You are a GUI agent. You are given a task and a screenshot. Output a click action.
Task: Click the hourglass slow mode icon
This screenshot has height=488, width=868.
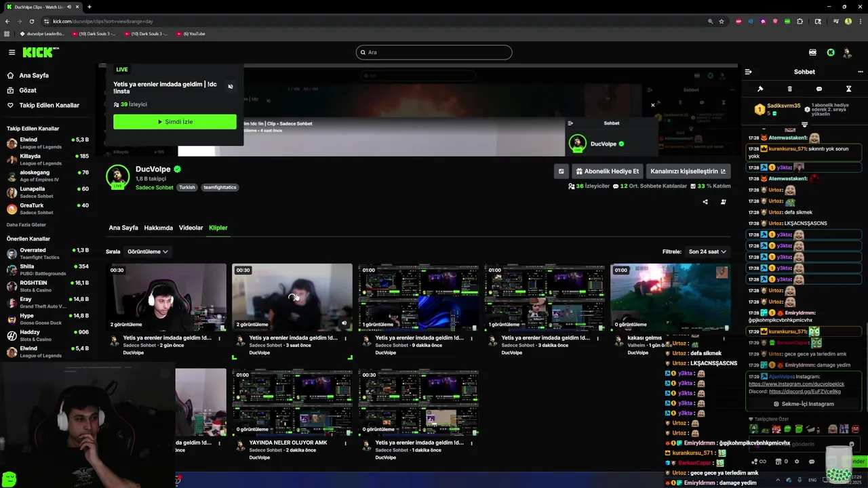pos(848,89)
